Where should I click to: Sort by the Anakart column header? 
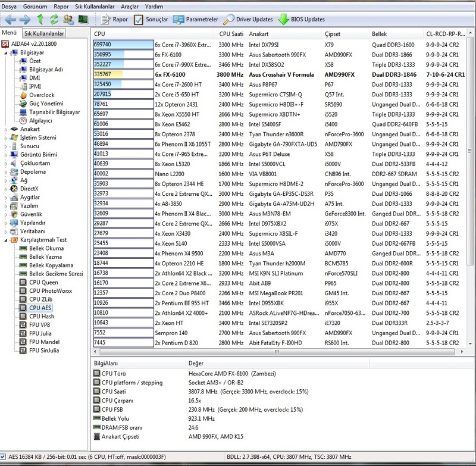tap(284, 34)
